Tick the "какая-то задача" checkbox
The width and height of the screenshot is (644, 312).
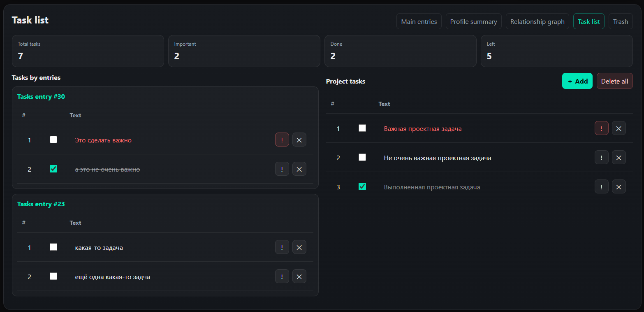coord(53,247)
